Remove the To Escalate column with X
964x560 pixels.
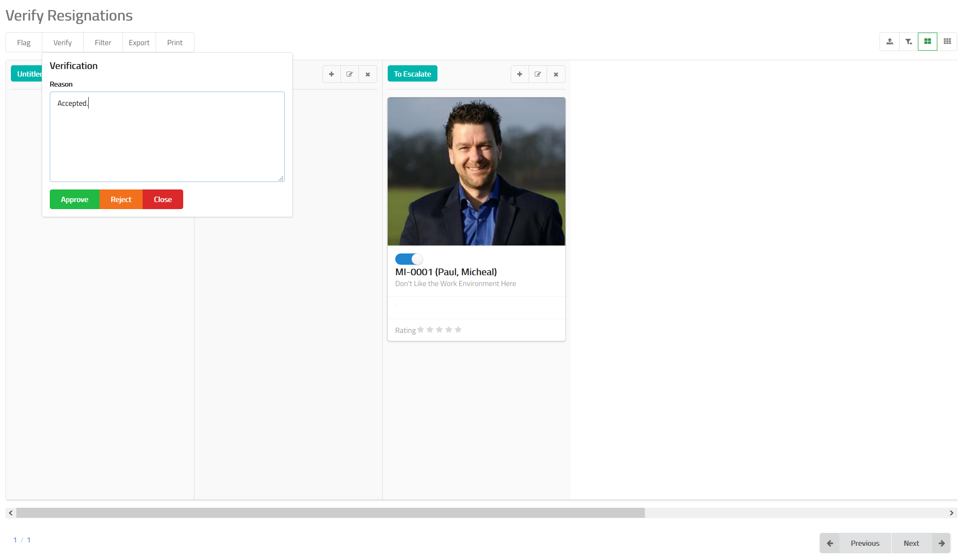click(556, 74)
